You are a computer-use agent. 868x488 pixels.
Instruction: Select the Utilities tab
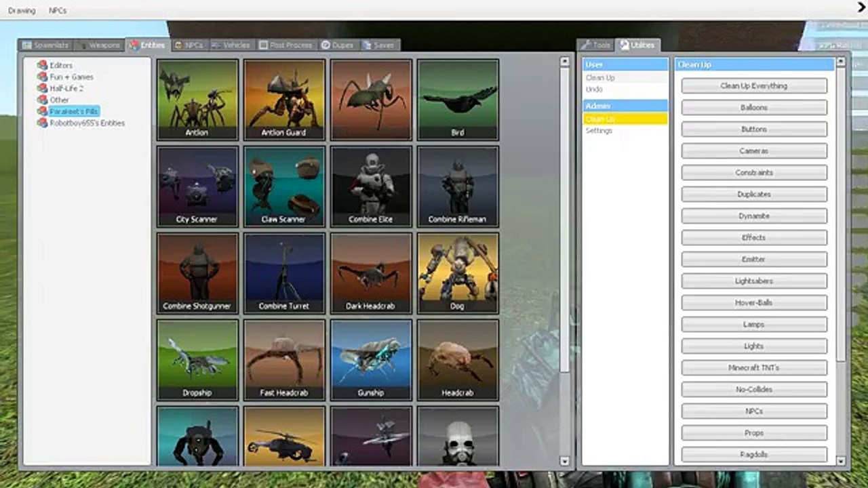637,45
